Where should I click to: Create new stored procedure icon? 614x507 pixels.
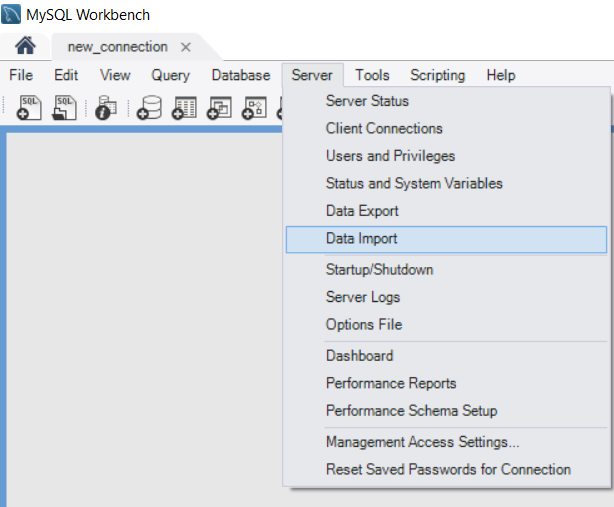(x=255, y=107)
